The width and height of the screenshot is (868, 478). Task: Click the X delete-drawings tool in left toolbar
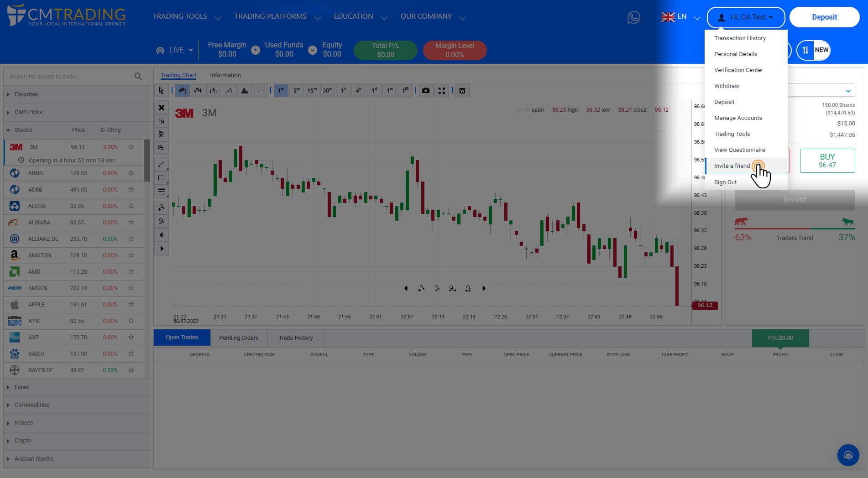(x=161, y=108)
